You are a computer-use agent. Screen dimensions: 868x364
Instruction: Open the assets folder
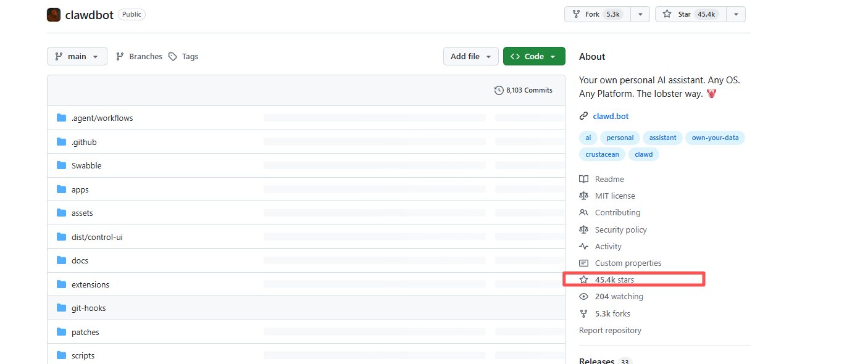click(82, 213)
